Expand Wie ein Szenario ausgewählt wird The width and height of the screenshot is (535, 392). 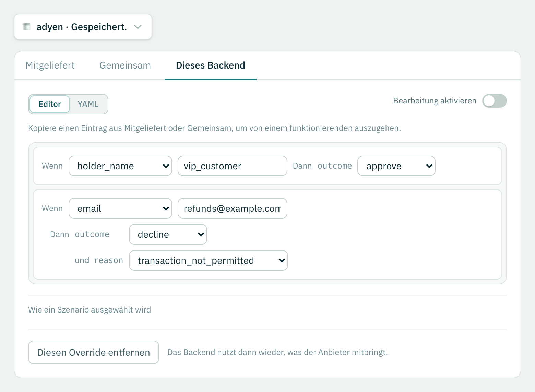click(90, 310)
